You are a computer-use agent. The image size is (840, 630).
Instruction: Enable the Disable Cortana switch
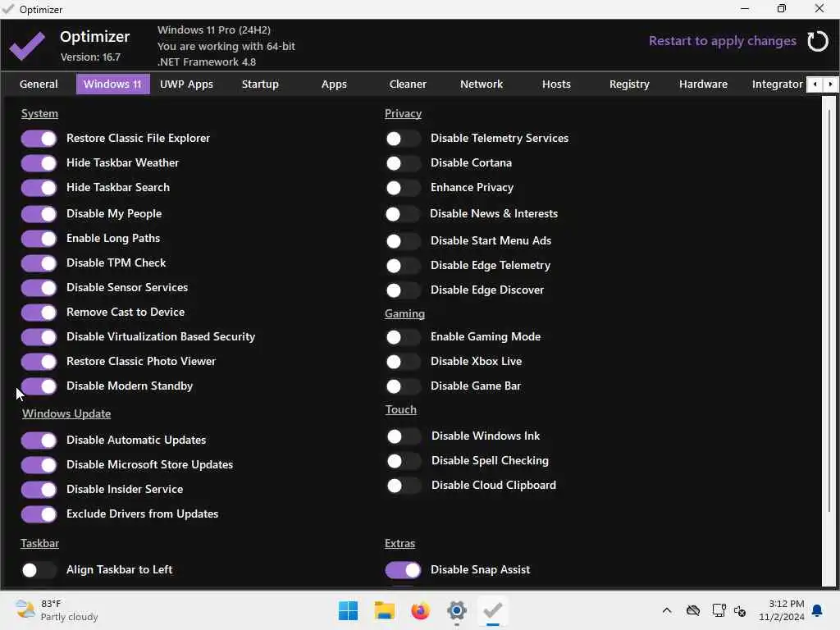403,164
